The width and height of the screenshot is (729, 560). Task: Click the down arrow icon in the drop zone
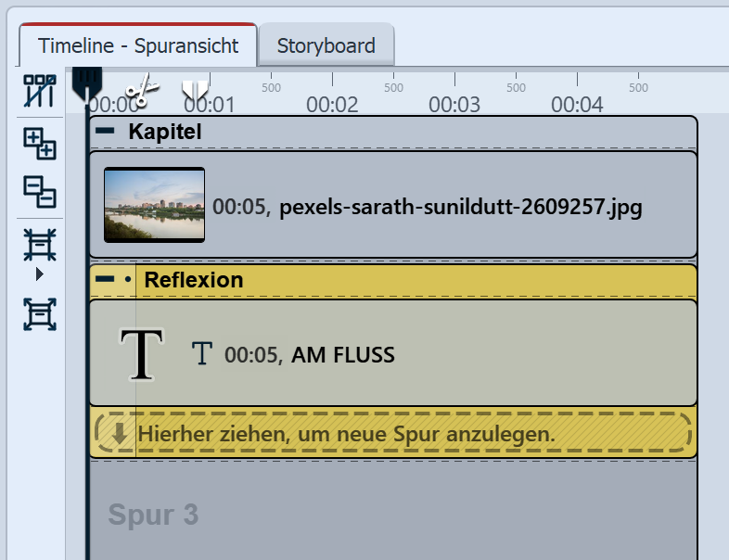coord(120,432)
